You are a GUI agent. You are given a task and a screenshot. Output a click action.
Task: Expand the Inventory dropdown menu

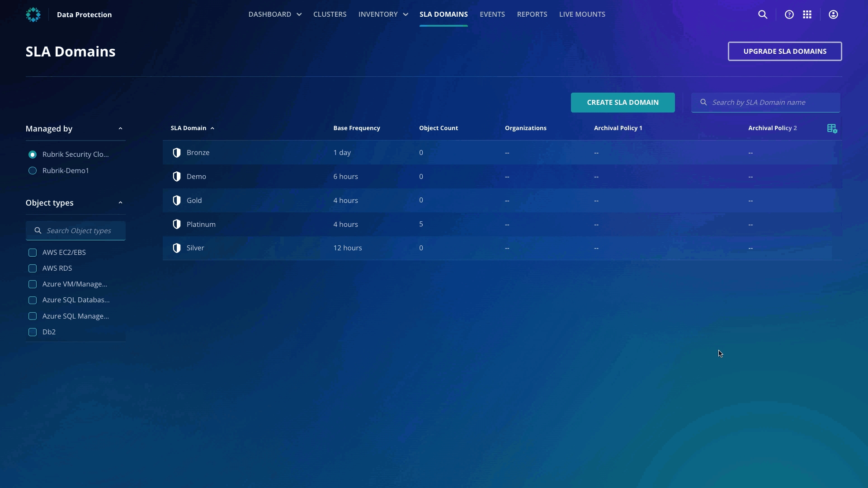click(x=383, y=14)
